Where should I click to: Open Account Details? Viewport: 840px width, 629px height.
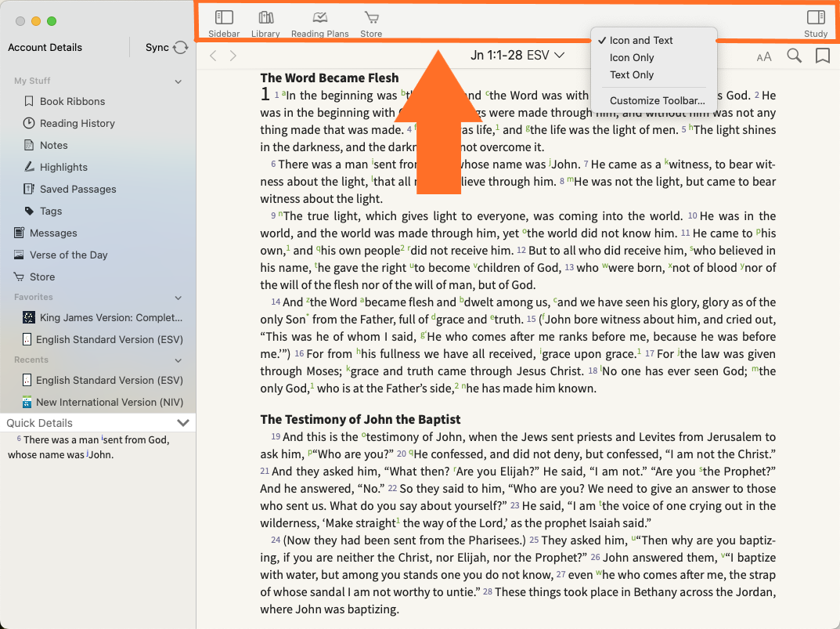pos(45,47)
